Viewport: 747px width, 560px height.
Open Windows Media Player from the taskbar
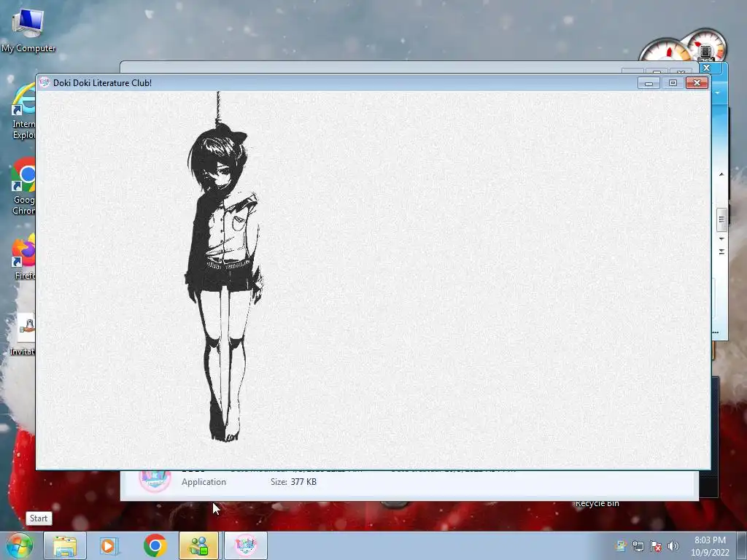click(109, 545)
